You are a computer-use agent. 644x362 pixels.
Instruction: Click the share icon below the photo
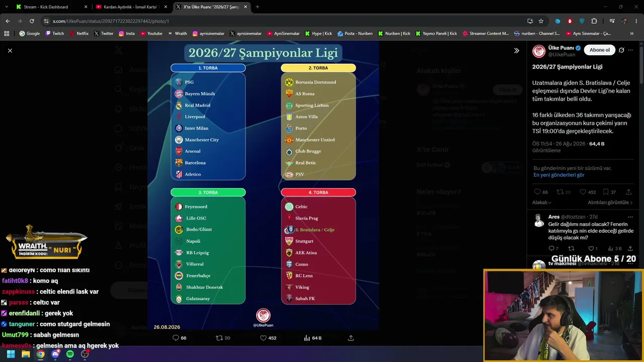click(x=351, y=338)
